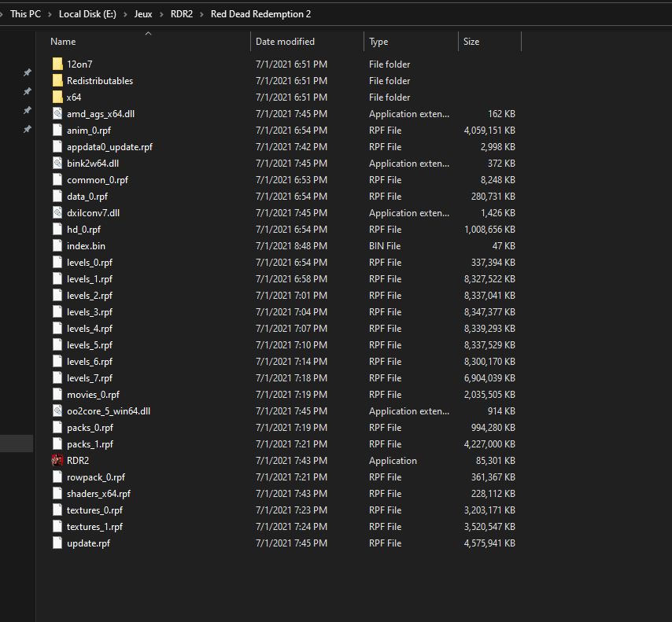Expand chevron after RDR2 breadcrumb
Viewport: 672px width, 622px height.
coord(201,14)
